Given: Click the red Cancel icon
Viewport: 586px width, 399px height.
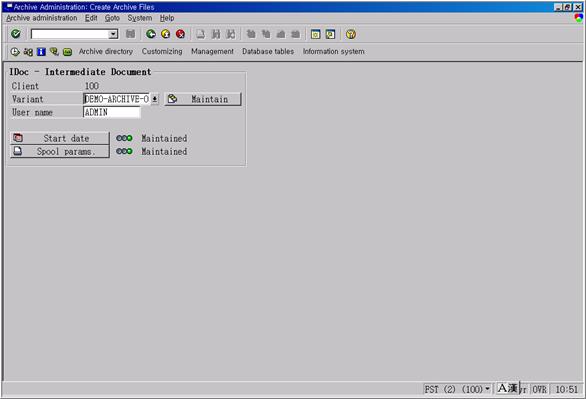Looking at the screenshot, I should coord(181,34).
